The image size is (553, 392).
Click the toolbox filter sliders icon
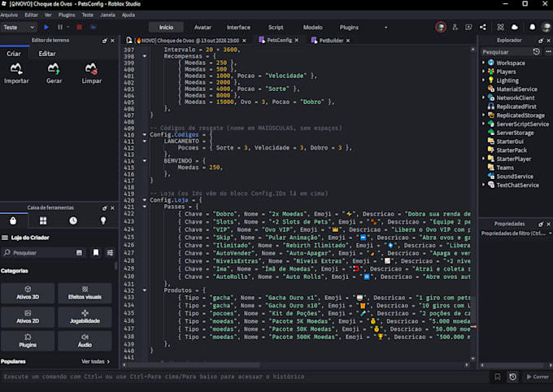110,253
